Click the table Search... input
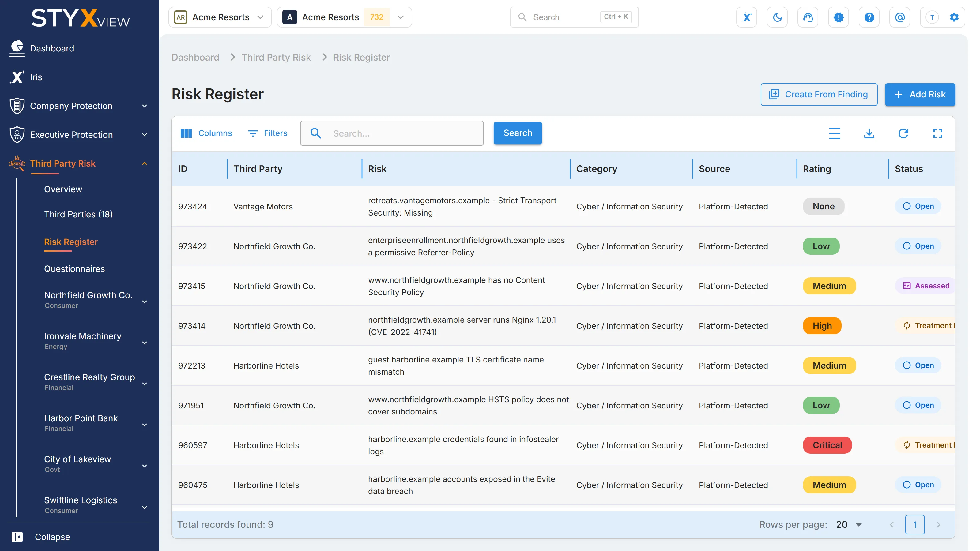Screen dimensions: 980x551 pyautogui.click(x=392, y=133)
